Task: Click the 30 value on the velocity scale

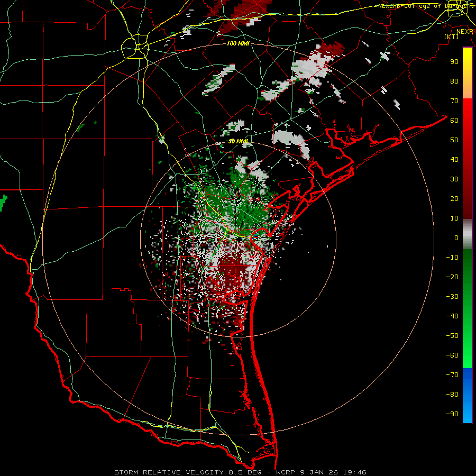Action: [454, 179]
